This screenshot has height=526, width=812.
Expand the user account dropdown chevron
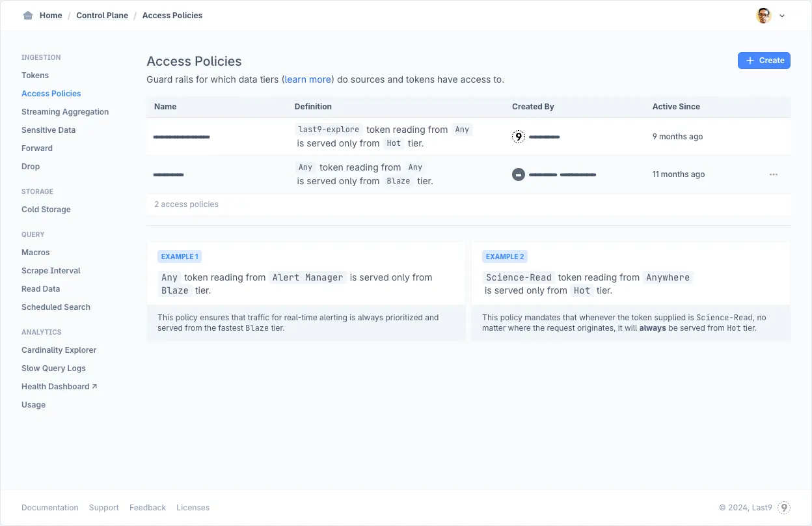click(x=782, y=16)
